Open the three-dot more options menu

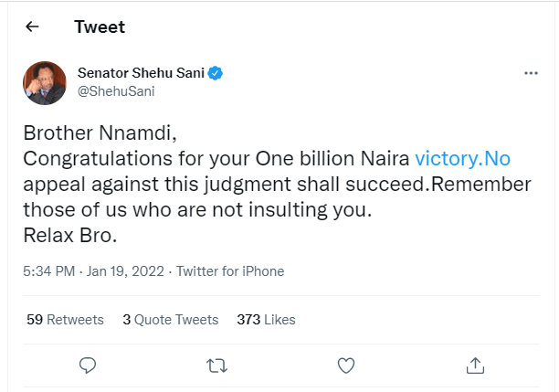click(x=531, y=73)
